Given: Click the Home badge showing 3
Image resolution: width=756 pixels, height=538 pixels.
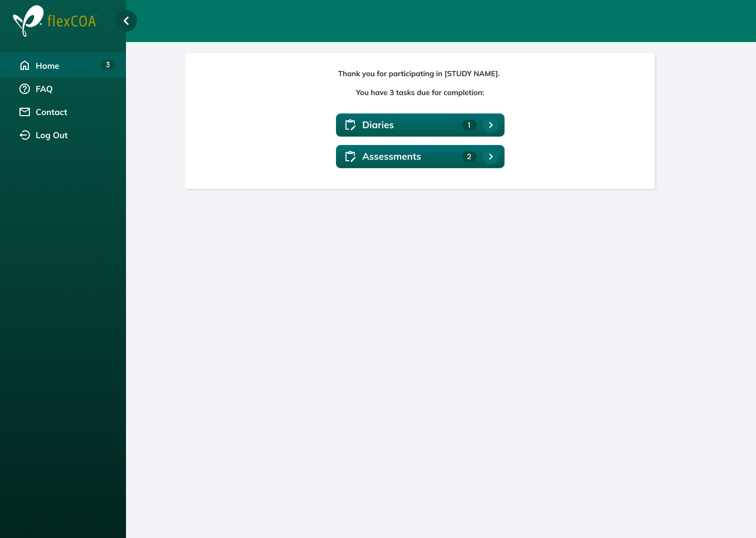Looking at the screenshot, I should pos(108,65).
